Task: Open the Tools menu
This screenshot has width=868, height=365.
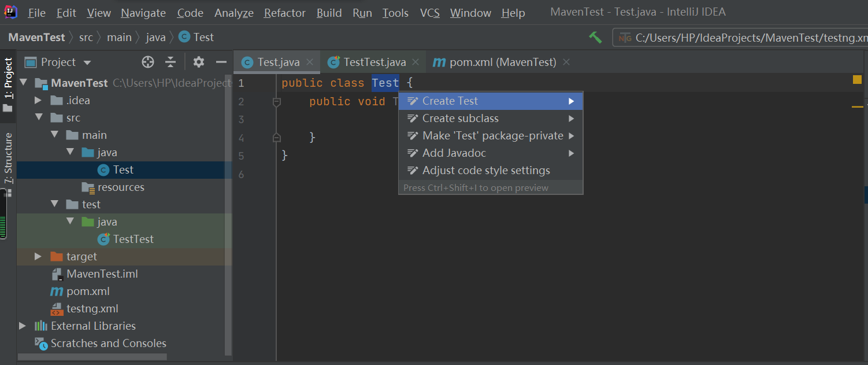Action: (x=395, y=13)
